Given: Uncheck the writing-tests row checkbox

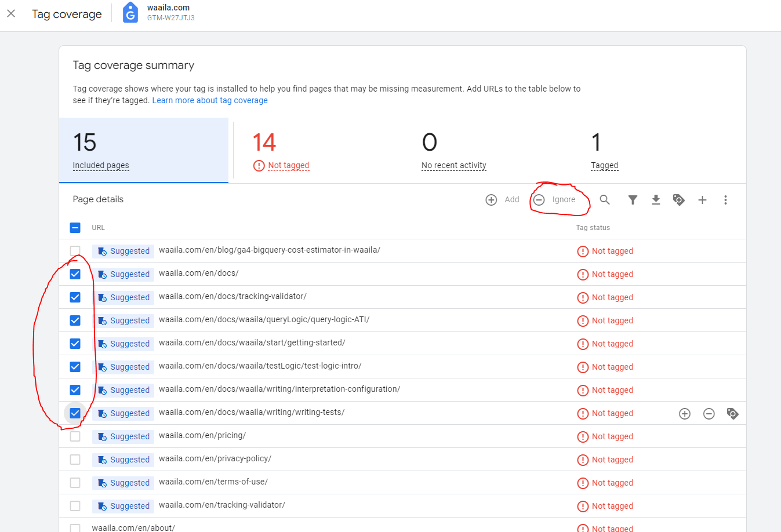Looking at the screenshot, I should click(x=75, y=413).
